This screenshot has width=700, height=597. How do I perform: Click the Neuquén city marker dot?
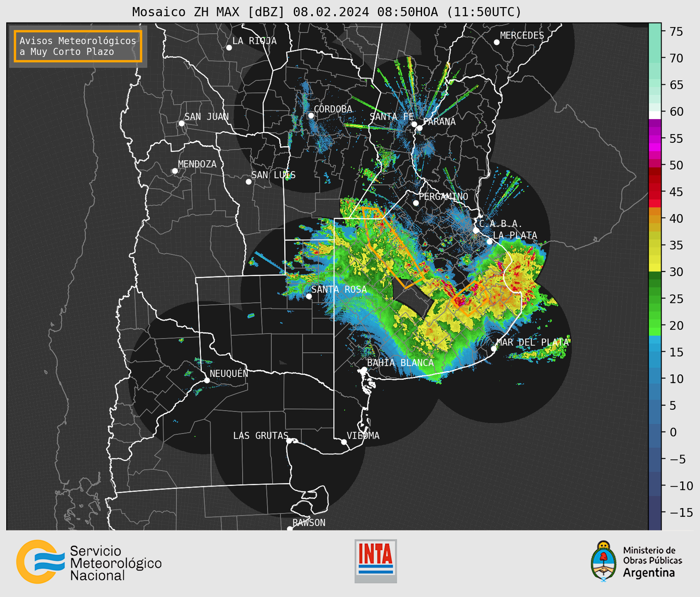207,380
